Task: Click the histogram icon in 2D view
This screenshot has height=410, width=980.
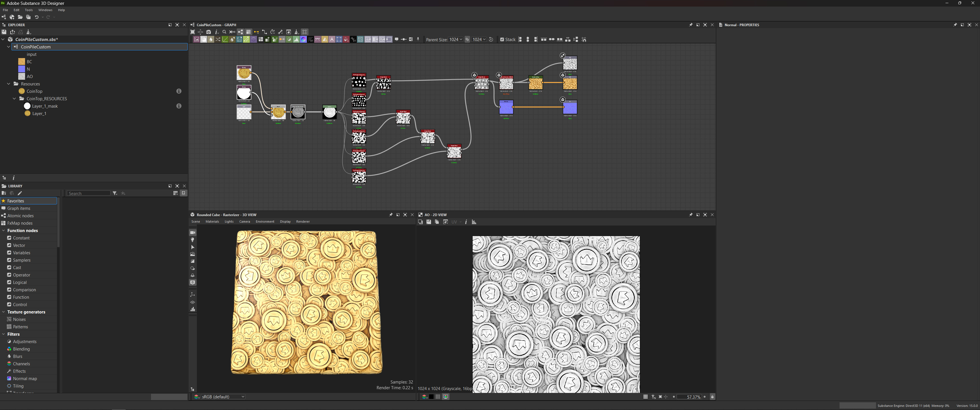Action: pyautogui.click(x=474, y=222)
